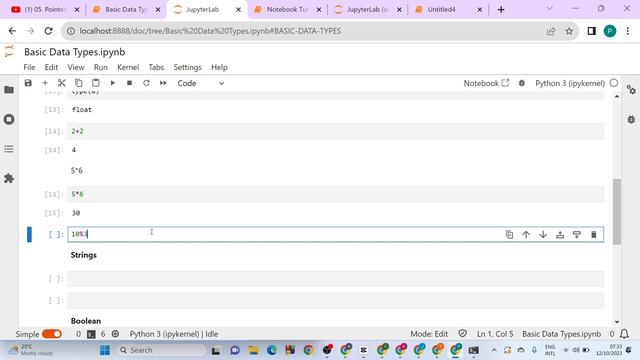Viewport: 640px width, 360px height.
Task: Interrupt the kernel with the stop icon
Action: click(x=129, y=83)
